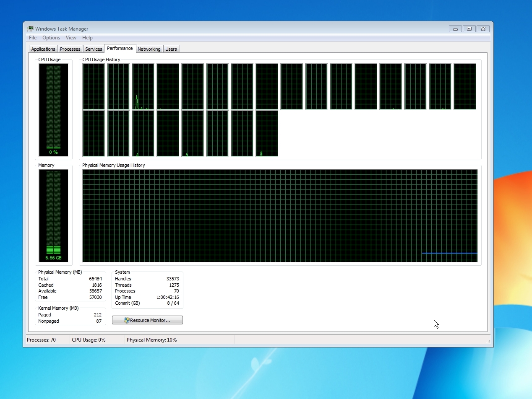Click the Task Manager title bar icon
The width and height of the screenshot is (532, 399).
click(30, 29)
